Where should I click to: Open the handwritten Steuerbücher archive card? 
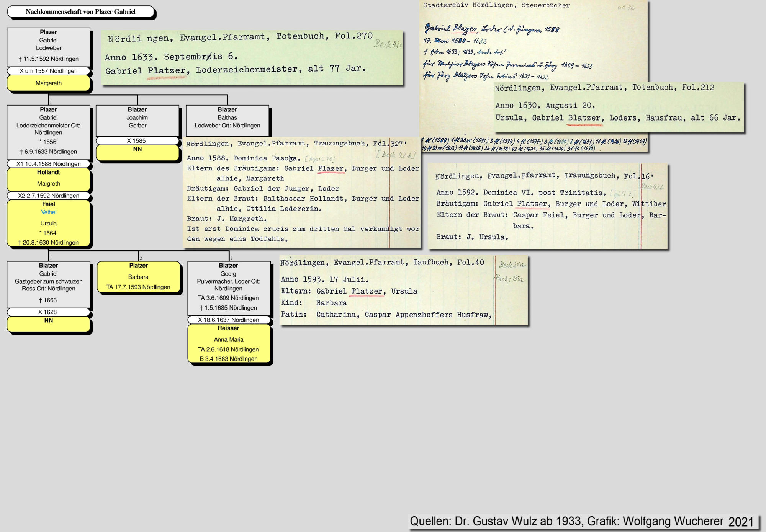pyautogui.click(x=532, y=42)
